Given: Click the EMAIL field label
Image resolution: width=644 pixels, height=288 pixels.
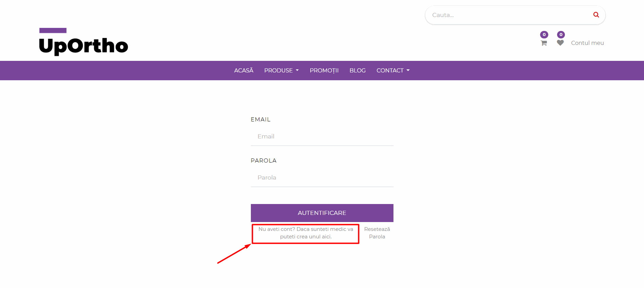Looking at the screenshot, I should coord(260,119).
